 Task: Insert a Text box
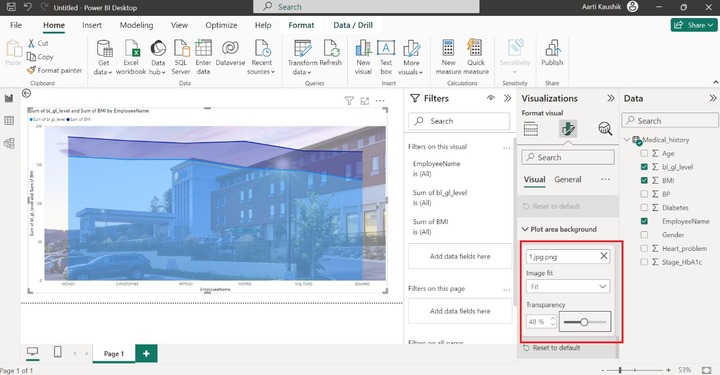point(386,57)
